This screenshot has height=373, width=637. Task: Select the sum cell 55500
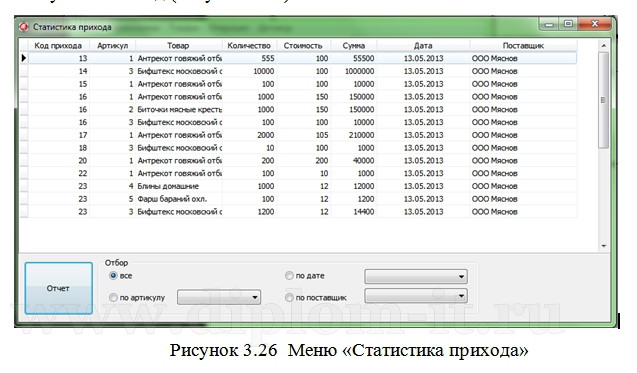click(354, 59)
